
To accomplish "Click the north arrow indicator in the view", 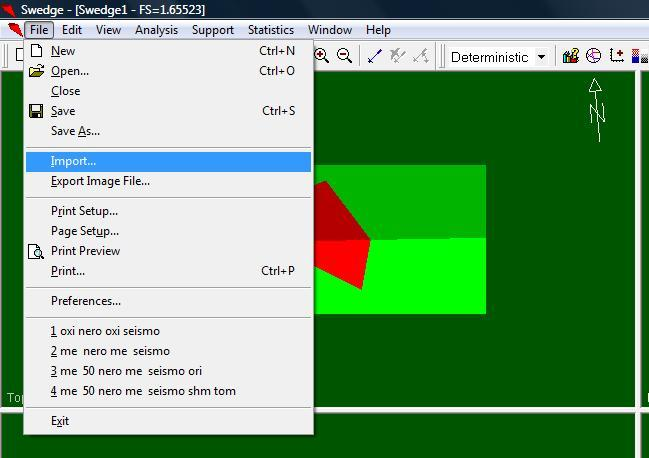I will 596,110.
